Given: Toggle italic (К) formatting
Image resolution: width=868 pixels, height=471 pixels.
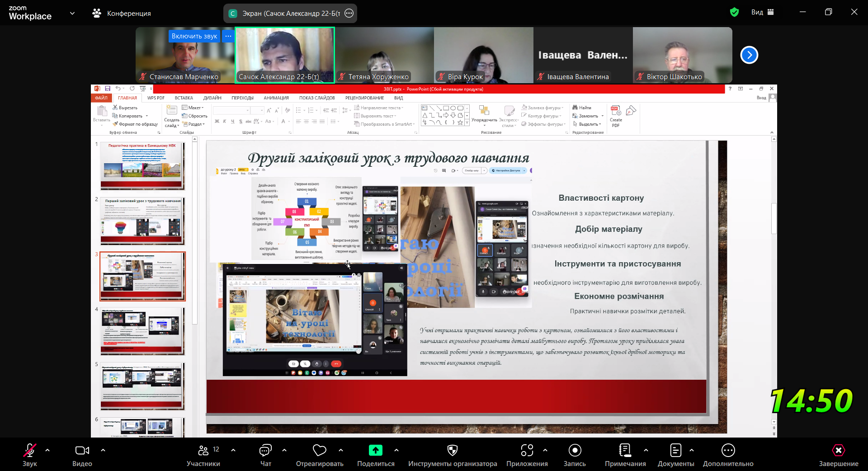Looking at the screenshot, I should click(x=225, y=121).
